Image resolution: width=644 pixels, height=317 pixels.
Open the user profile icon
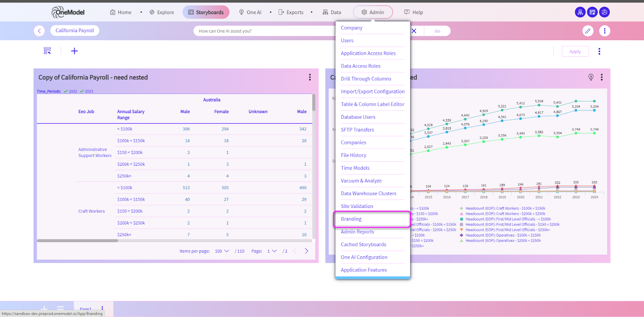[604, 12]
